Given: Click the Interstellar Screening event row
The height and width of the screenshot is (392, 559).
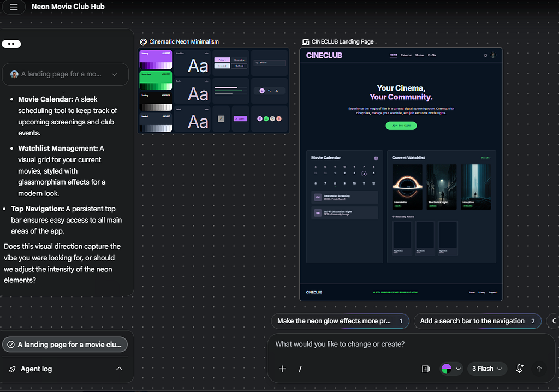Looking at the screenshot, I should click(x=345, y=197).
